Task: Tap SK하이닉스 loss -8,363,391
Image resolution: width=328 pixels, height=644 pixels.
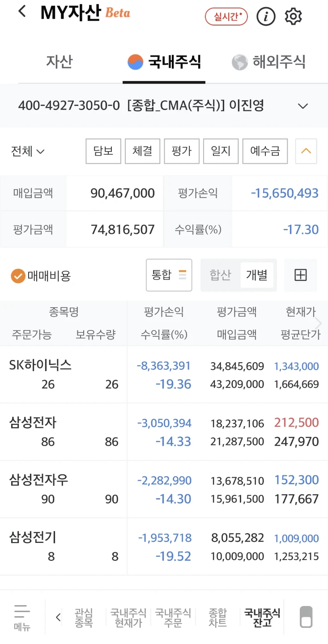Action: (x=164, y=366)
